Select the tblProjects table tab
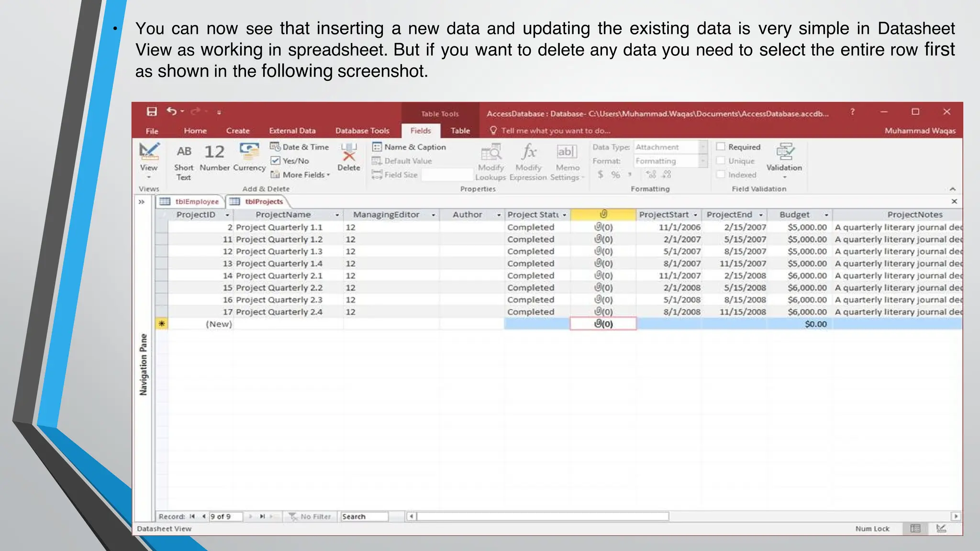980x551 pixels. pos(257,201)
